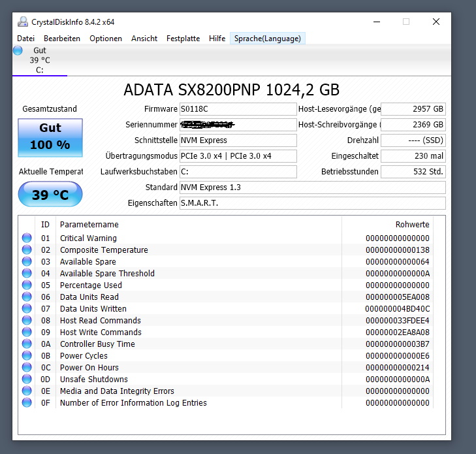The width and height of the screenshot is (476, 454).
Task: Click raw value 00000002EA8A08
Action: (x=398, y=332)
